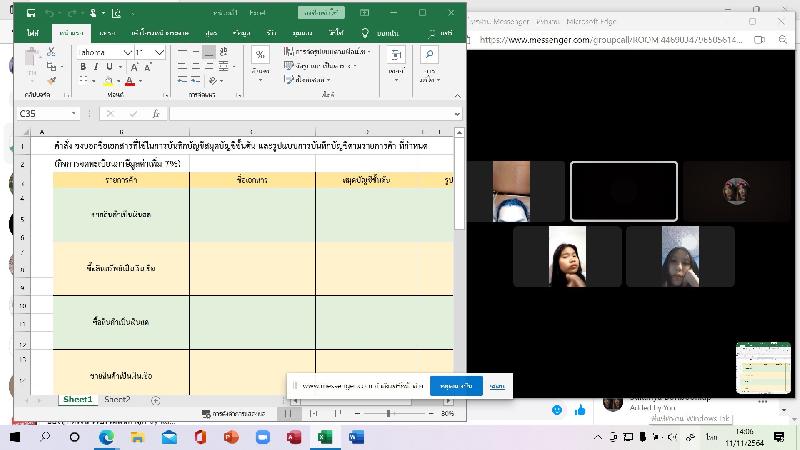Click the Cut scissors icon
Viewport: 800px width, 450px height.
pos(51,50)
